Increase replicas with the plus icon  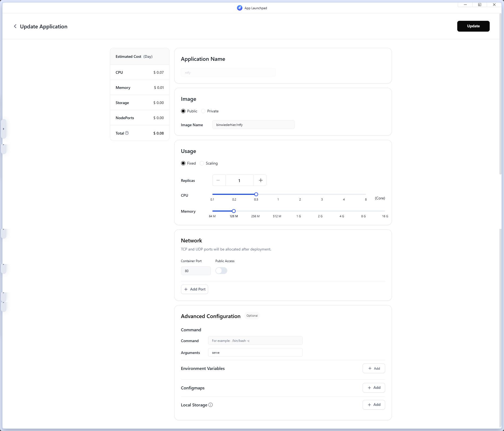click(x=260, y=180)
